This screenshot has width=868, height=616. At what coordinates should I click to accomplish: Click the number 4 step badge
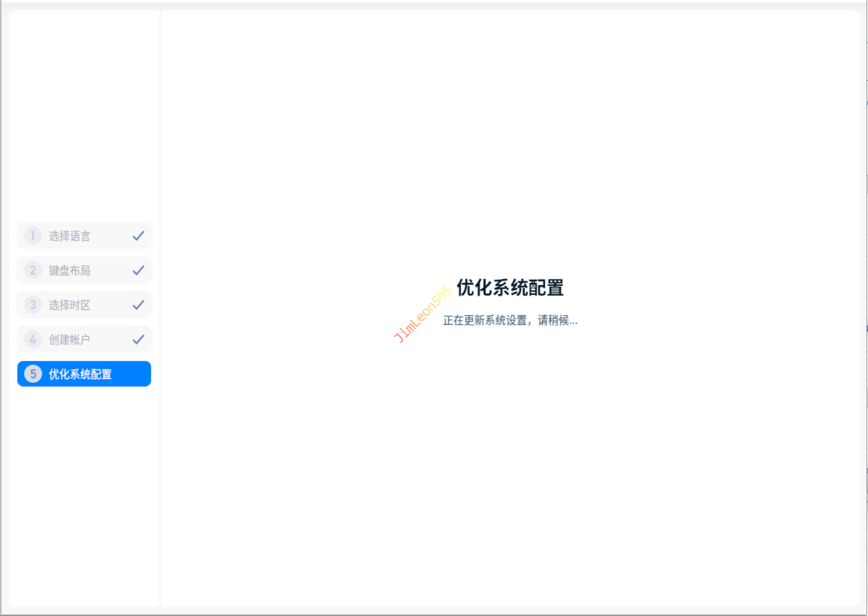pos(33,339)
